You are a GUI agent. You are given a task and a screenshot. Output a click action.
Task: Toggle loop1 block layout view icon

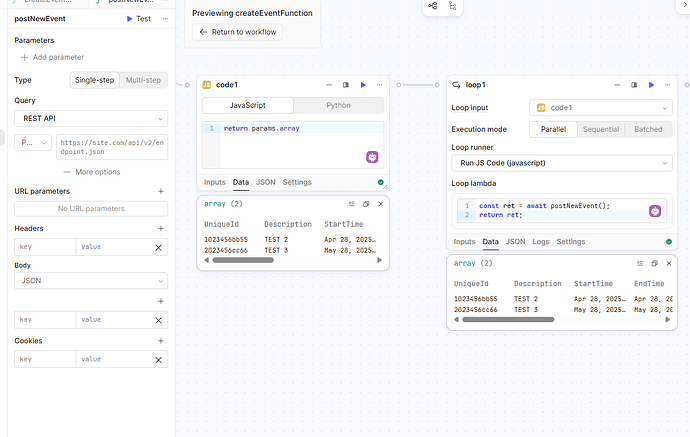point(634,85)
